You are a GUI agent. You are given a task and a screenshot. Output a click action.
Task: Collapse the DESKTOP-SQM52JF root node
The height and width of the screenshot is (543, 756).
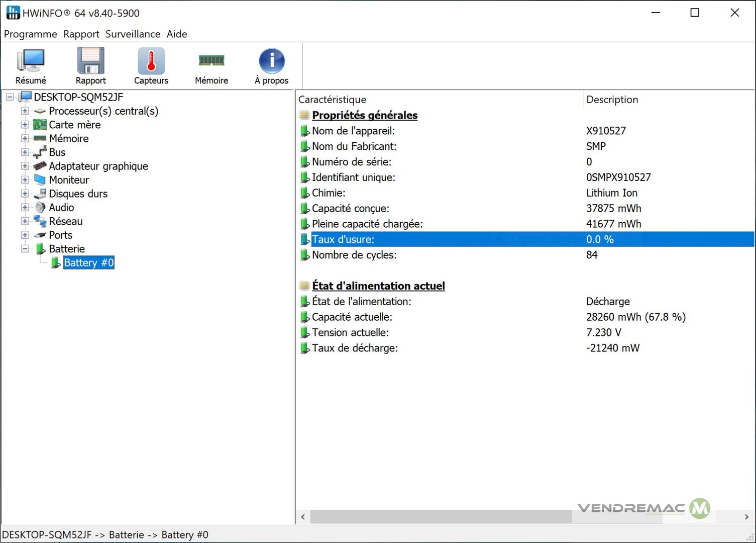[10, 97]
